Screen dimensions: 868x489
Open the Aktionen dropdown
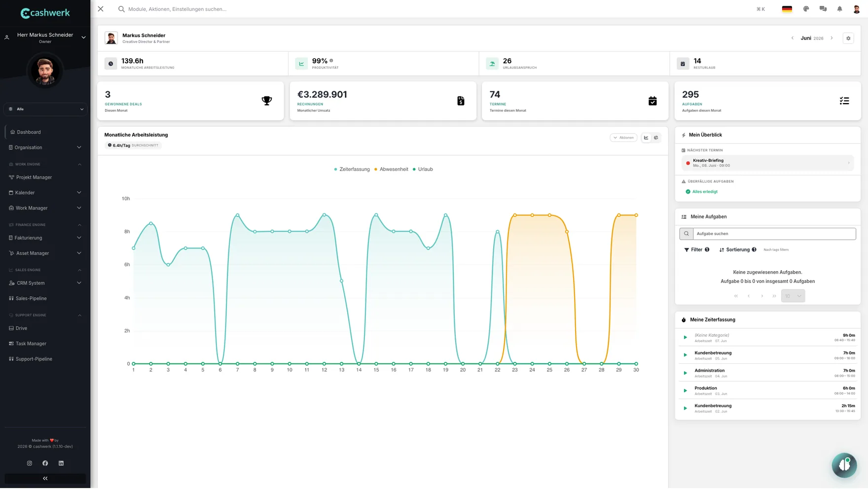click(623, 138)
